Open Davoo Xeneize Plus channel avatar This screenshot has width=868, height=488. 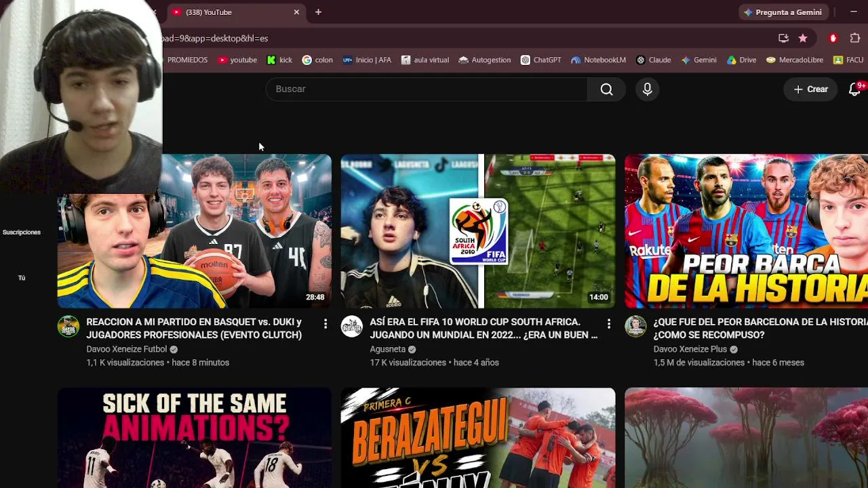[x=635, y=327]
